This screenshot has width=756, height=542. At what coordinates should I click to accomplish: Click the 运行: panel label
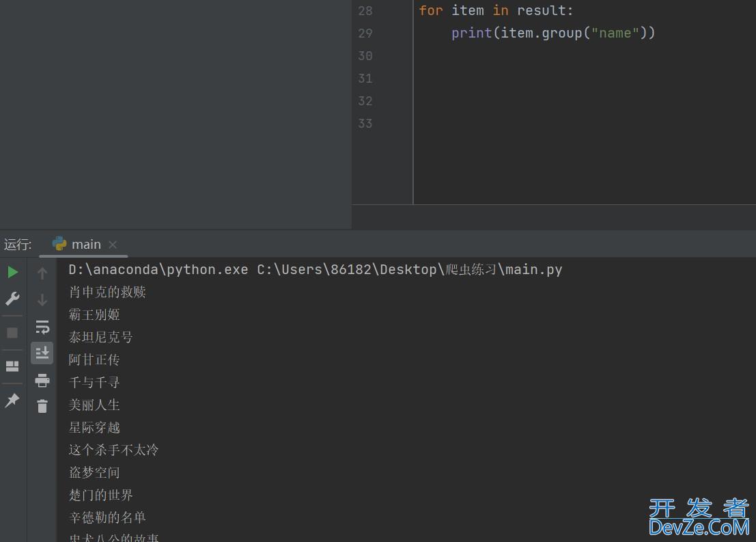18,245
